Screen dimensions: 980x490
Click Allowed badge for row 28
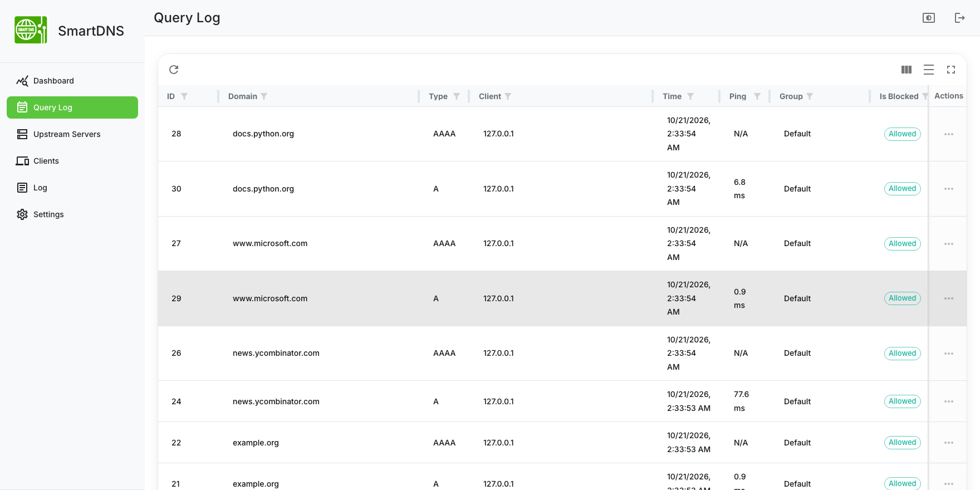902,134
